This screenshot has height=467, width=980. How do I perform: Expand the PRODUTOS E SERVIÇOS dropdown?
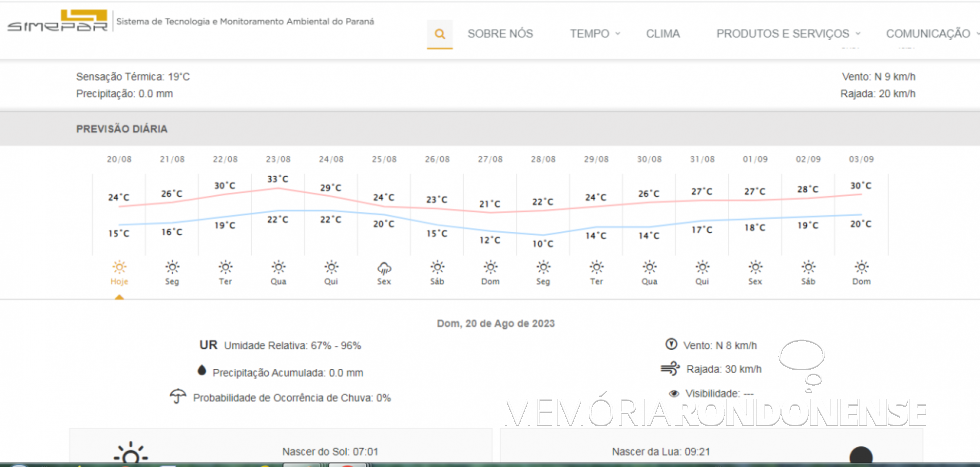tap(788, 34)
